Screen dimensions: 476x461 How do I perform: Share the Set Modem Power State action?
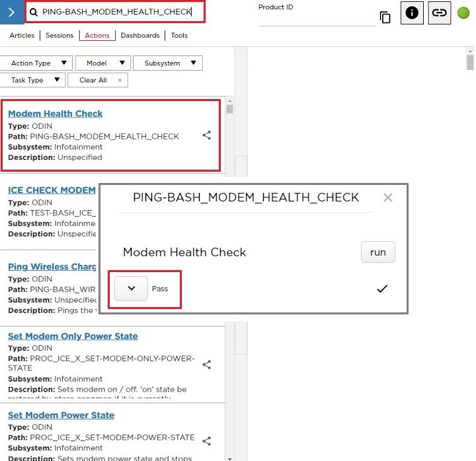pos(206,441)
